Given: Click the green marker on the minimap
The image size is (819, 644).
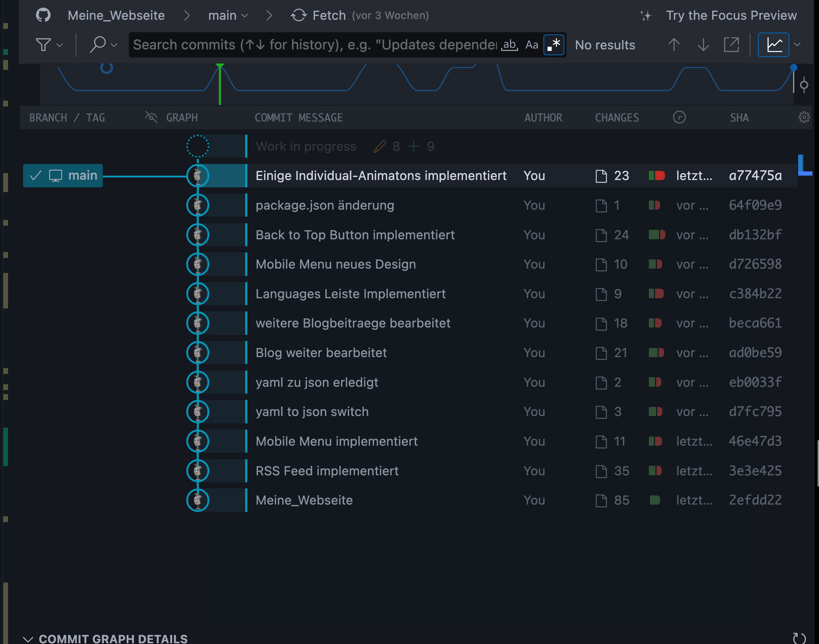Looking at the screenshot, I should 220,84.
